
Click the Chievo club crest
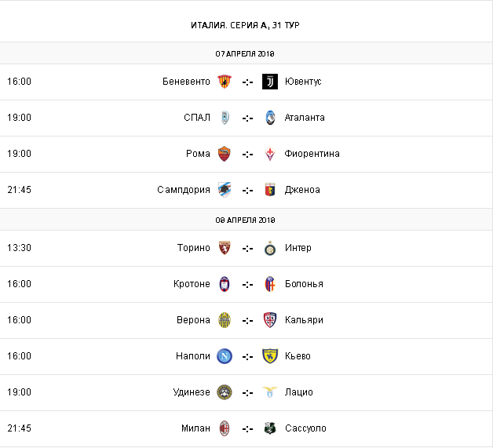click(270, 356)
